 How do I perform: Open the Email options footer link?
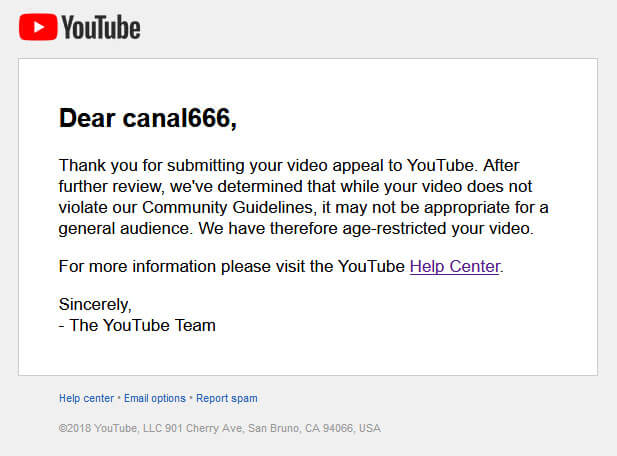click(x=155, y=398)
